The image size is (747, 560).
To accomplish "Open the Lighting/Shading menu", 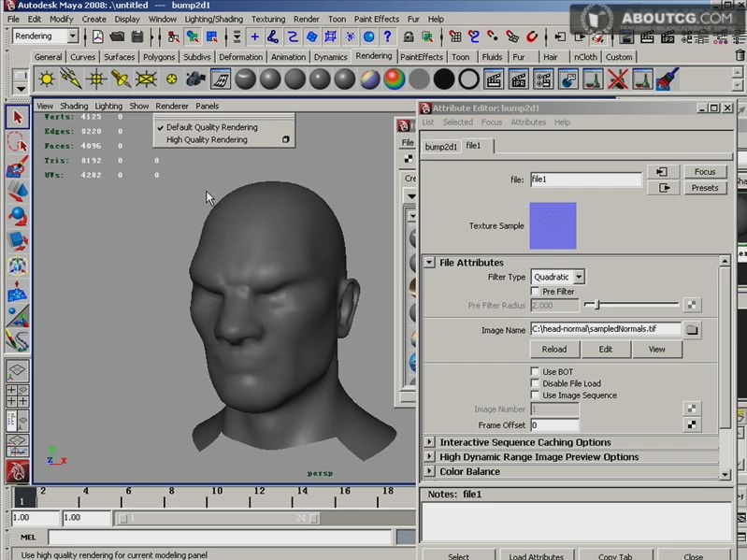I will click(213, 19).
